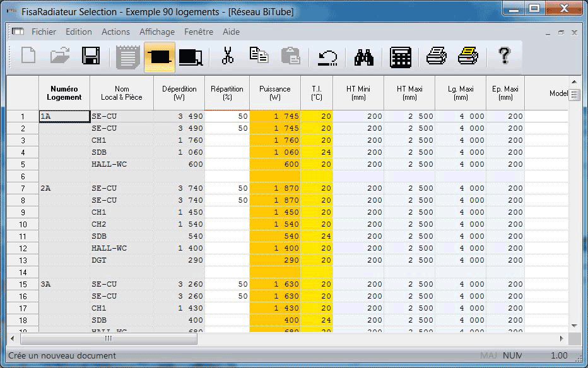
Task: Click the New document icon
Action: point(28,56)
